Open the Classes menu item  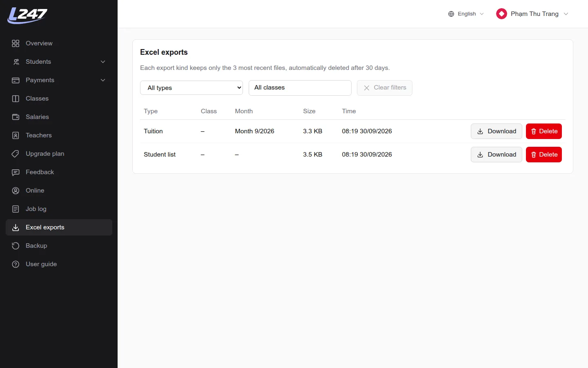(x=59, y=99)
